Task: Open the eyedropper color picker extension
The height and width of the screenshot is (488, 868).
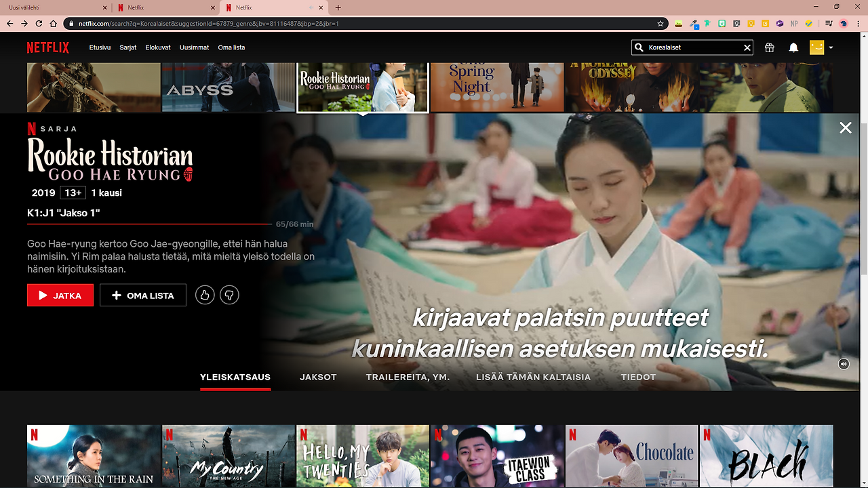Action: click(x=694, y=23)
